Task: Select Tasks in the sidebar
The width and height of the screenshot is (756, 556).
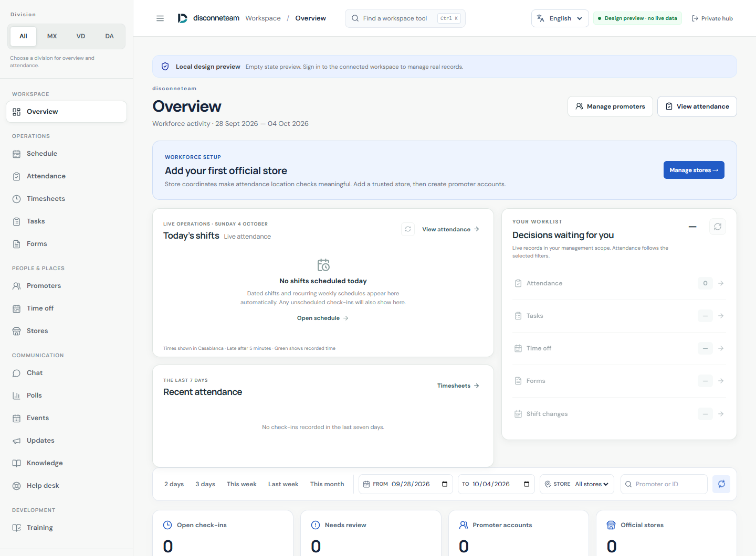Action: (67, 221)
